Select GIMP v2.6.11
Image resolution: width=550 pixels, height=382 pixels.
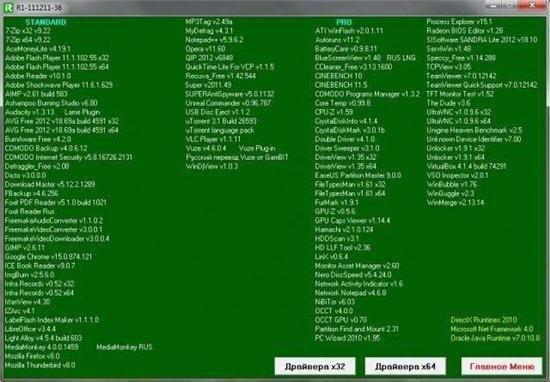click(x=25, y=248)
